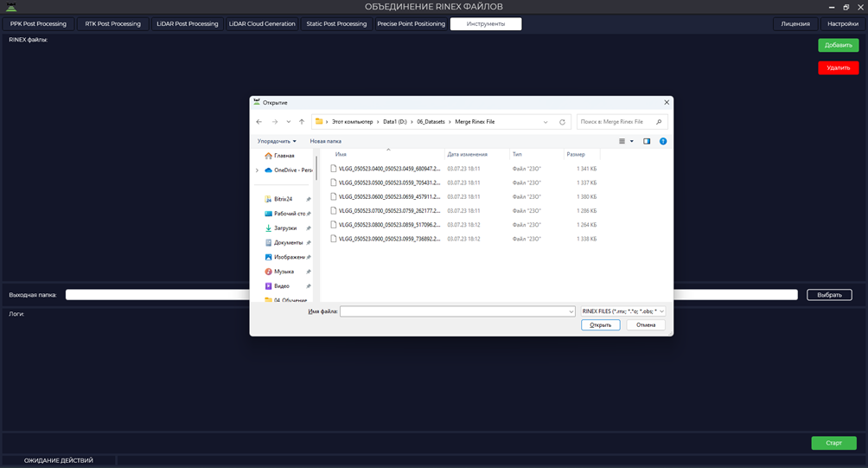The image size is (868, 468).
Task: Toggle the preview pane icon
Action: [x=647, y=141]
